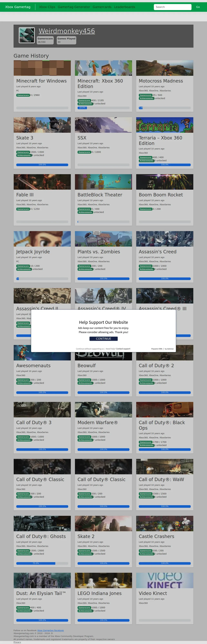Open the Fable III banner image
207x644 pixels.
pyautogui.click(x=42, y=182)
